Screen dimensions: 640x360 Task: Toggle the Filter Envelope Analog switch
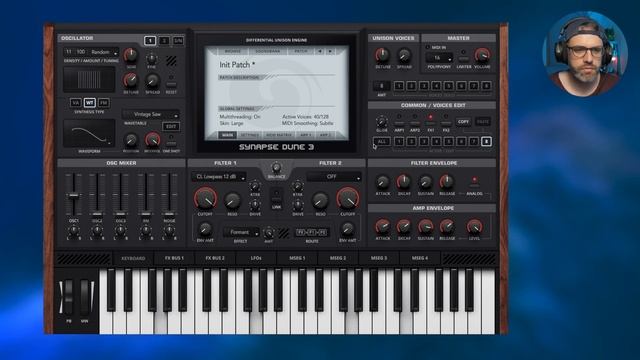(474, 185)
